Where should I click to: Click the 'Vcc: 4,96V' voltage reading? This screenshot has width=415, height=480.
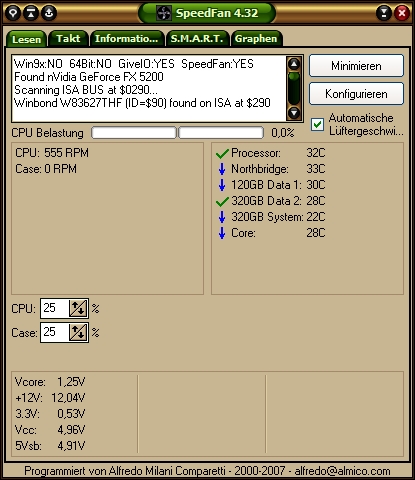coord(50,430)
